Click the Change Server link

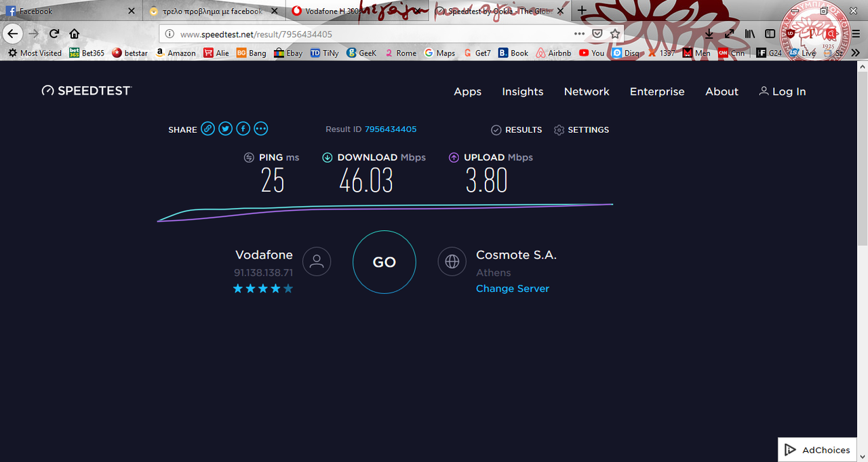coord(513,289)
